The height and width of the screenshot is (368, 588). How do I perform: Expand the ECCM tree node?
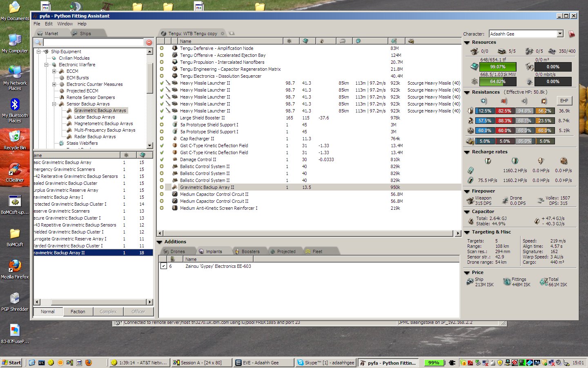coord(54,71)
